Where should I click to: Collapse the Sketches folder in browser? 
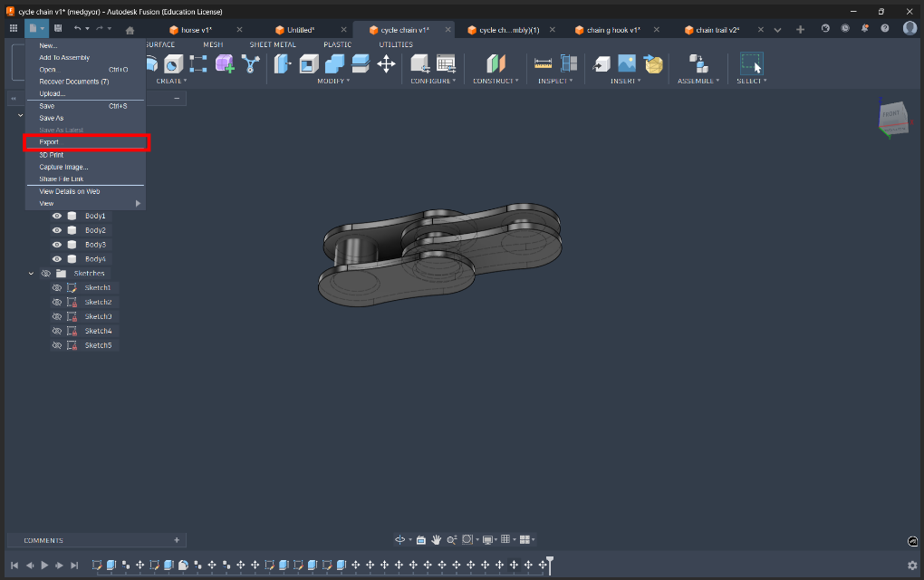click(x=32, y=273)
